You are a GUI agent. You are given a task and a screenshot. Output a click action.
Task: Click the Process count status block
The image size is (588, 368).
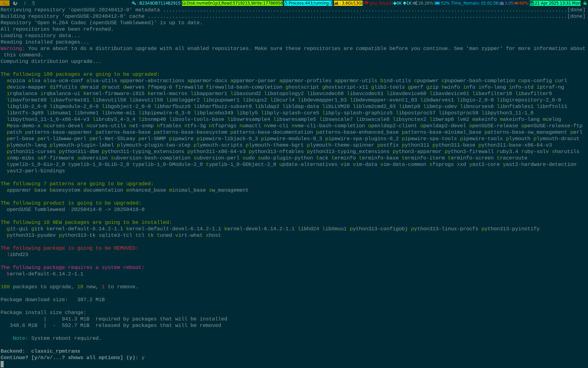pos(308,3)
